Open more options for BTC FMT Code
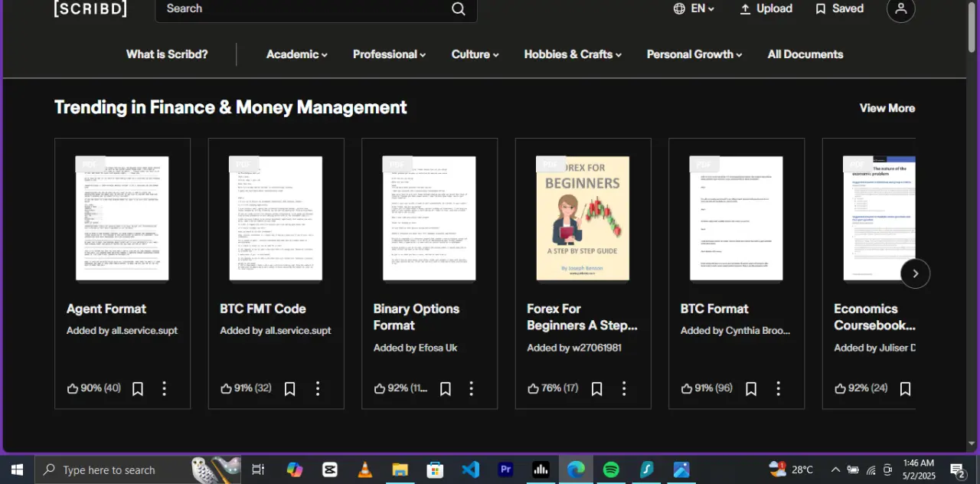Viewport: 980px width, 484px height. tap(317, 388)
